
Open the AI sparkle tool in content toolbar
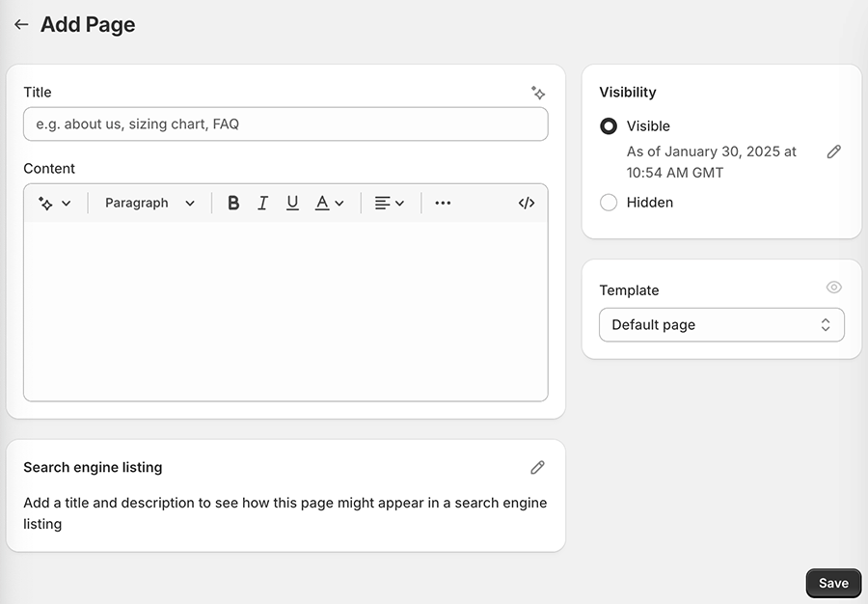pos(45,204)
